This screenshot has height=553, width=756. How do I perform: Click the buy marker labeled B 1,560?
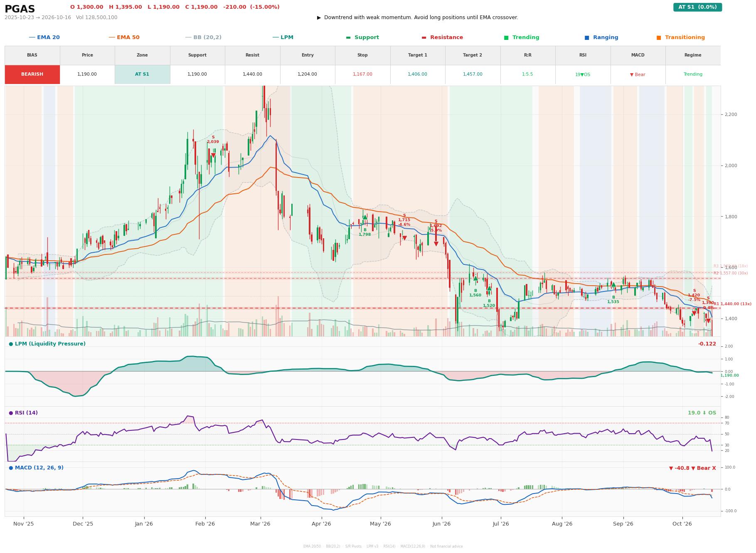click(475, 278)
